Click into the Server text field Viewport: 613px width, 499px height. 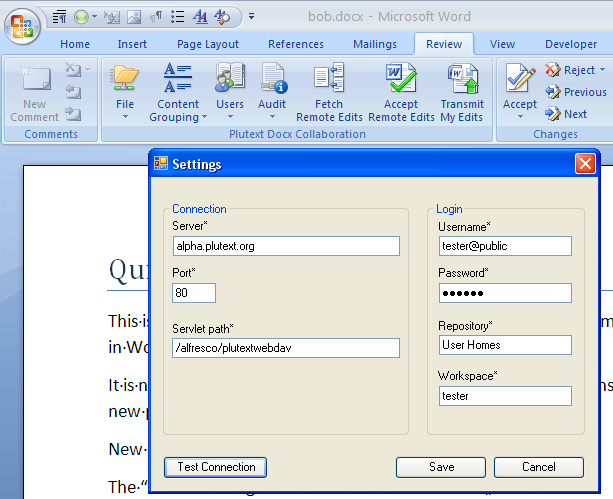285,246
